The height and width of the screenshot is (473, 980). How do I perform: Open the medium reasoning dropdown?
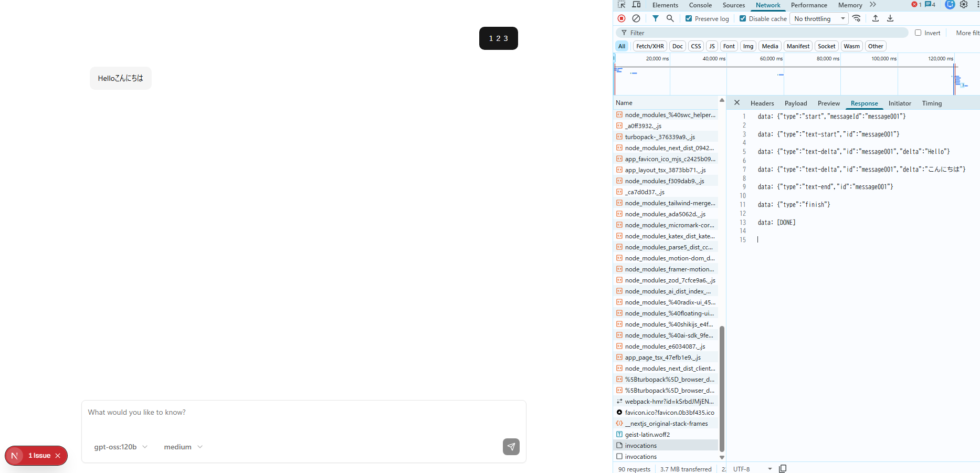183,447
